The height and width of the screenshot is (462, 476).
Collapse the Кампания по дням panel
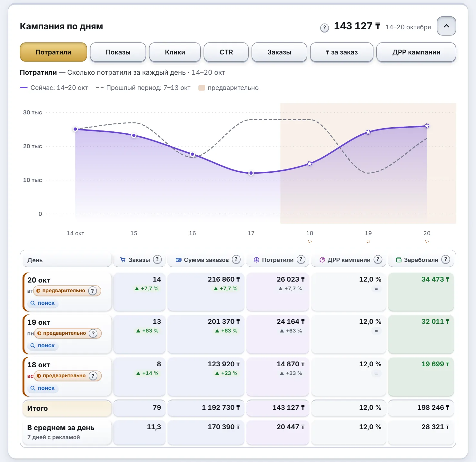[446, 26]
